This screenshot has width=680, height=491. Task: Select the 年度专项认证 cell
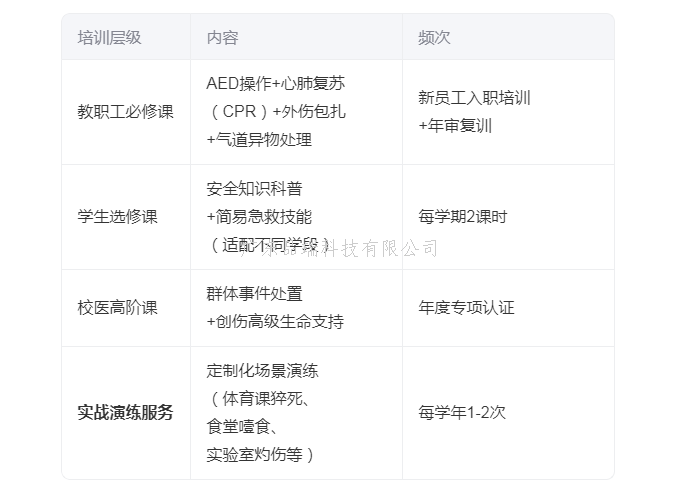(466, 308)
